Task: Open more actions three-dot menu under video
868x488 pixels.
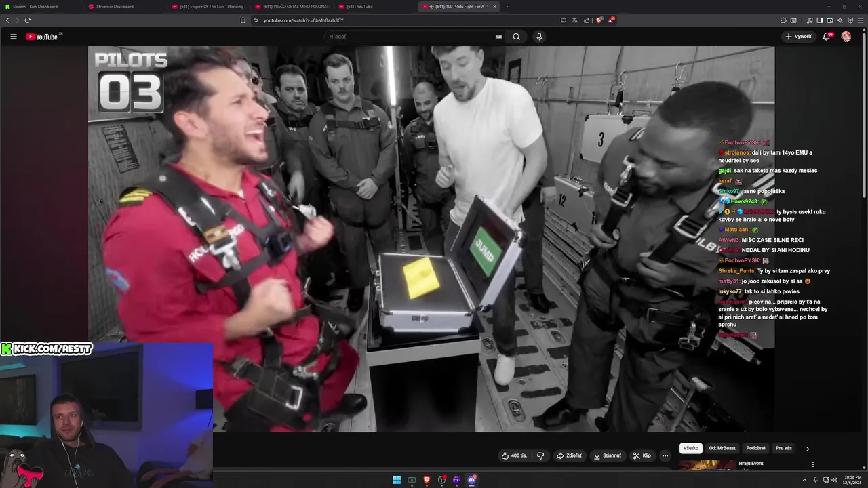Action: pos(665,455)
